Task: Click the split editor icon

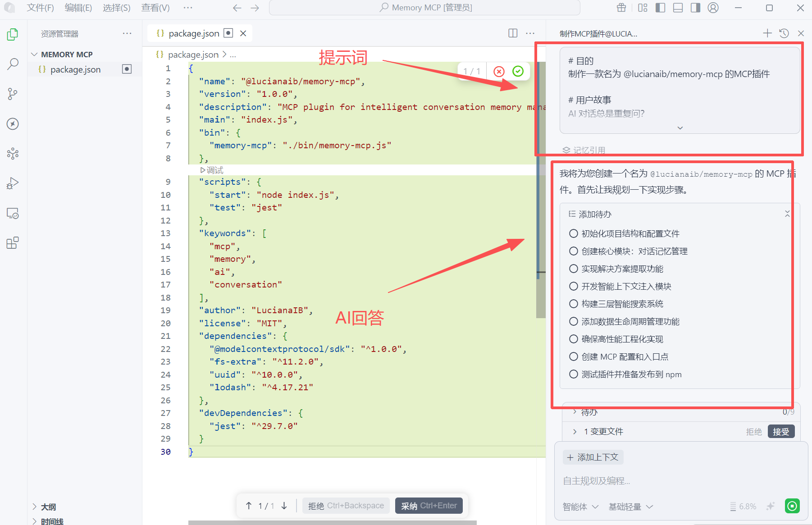Action: point(512,33)
